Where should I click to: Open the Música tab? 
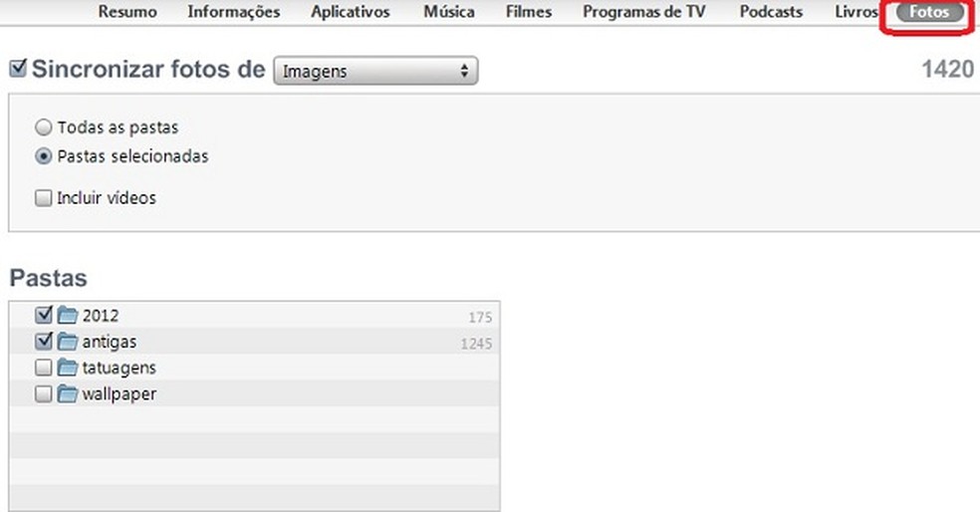449,11
